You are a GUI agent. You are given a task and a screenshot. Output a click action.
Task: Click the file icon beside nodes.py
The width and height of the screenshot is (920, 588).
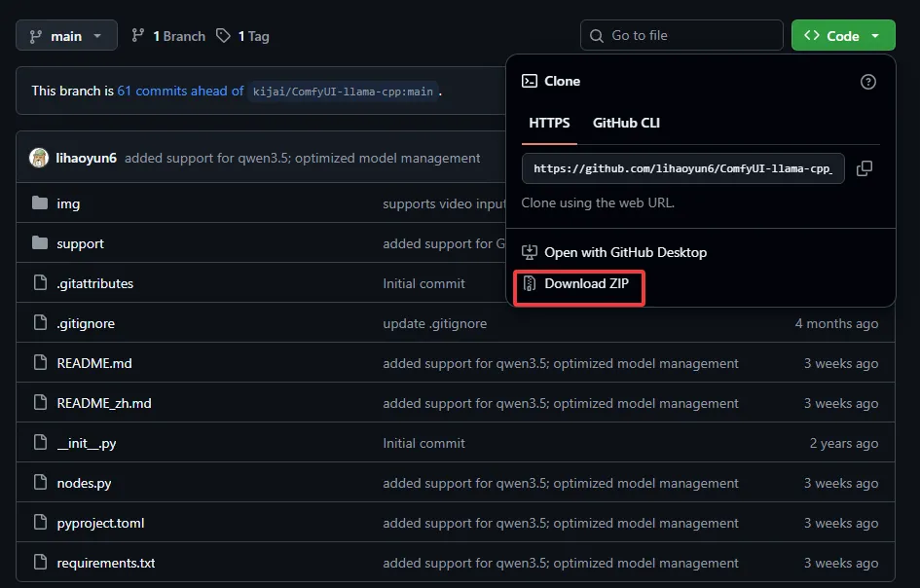tap(40, 482)
